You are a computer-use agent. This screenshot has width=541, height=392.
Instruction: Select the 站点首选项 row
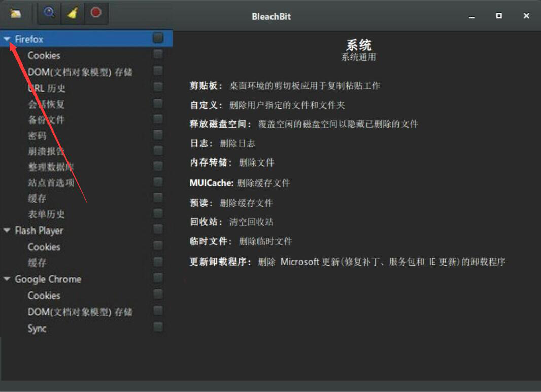coord(51,182)
